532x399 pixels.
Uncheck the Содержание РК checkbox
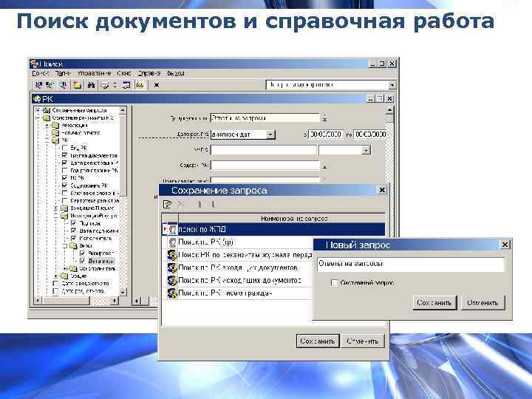pos(64,185)
